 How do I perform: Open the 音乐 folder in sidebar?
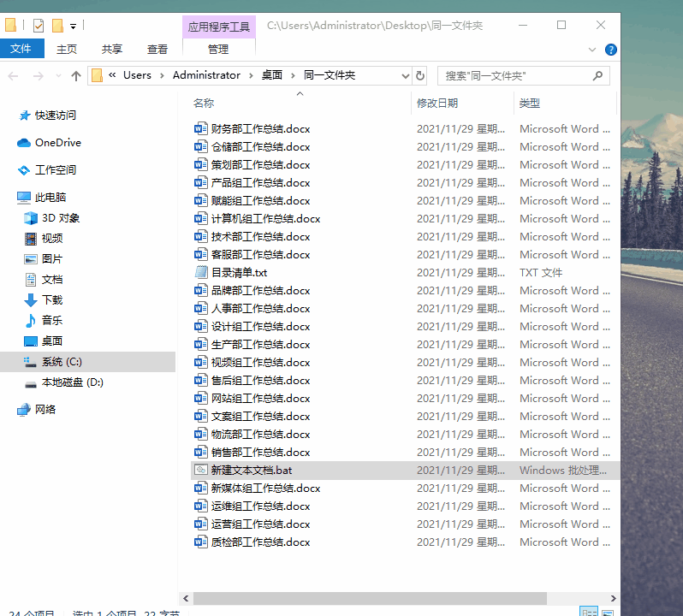tap(52, 321)
